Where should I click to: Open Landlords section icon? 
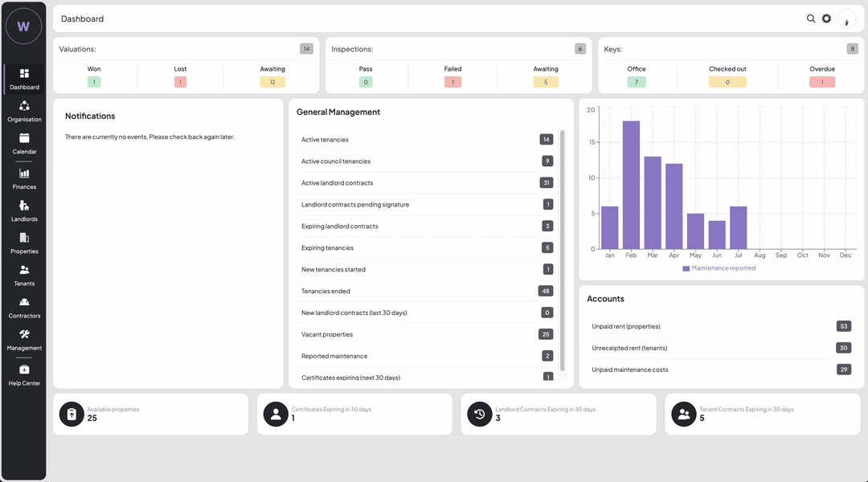[x=24, y=210]
